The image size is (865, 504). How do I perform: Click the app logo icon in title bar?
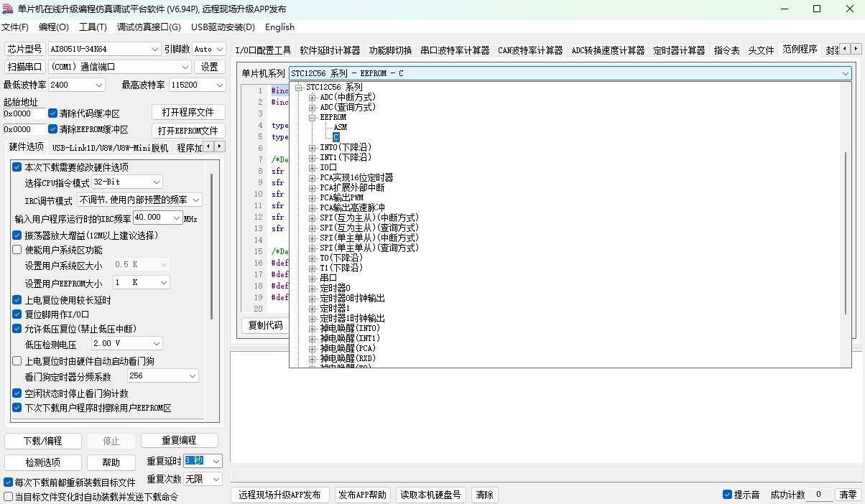tap(8, 9)
